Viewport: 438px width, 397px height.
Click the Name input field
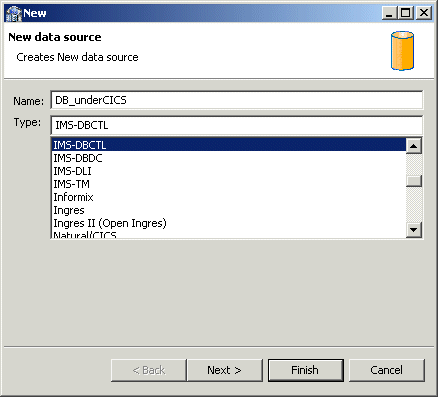tap(237, 100)
